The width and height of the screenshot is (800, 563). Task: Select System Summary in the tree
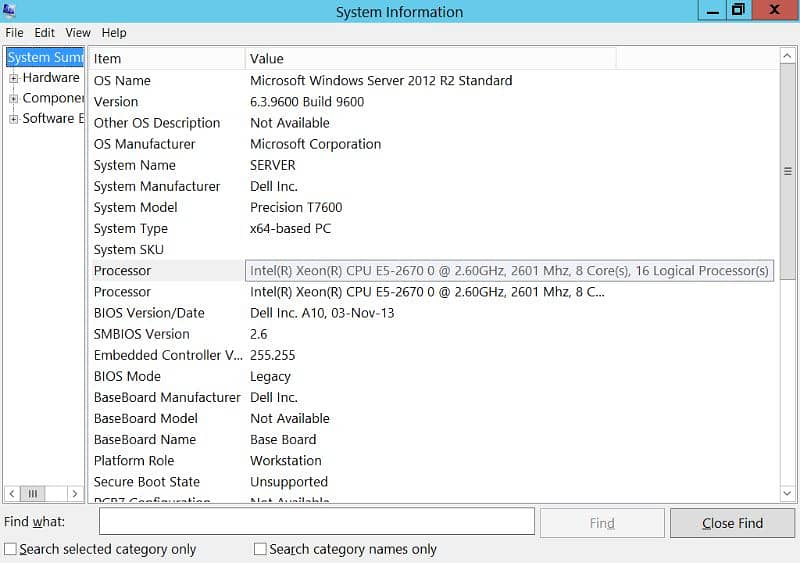45,57
